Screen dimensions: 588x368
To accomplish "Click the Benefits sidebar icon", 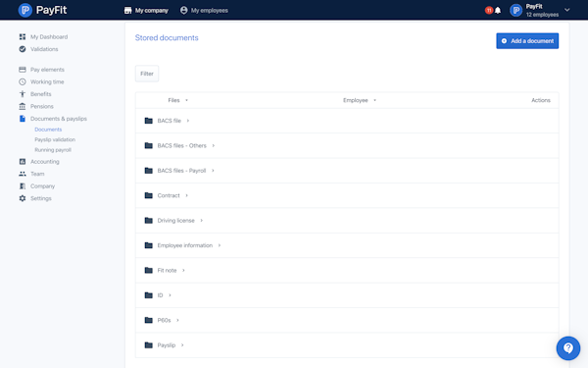I will coord(23,94).
